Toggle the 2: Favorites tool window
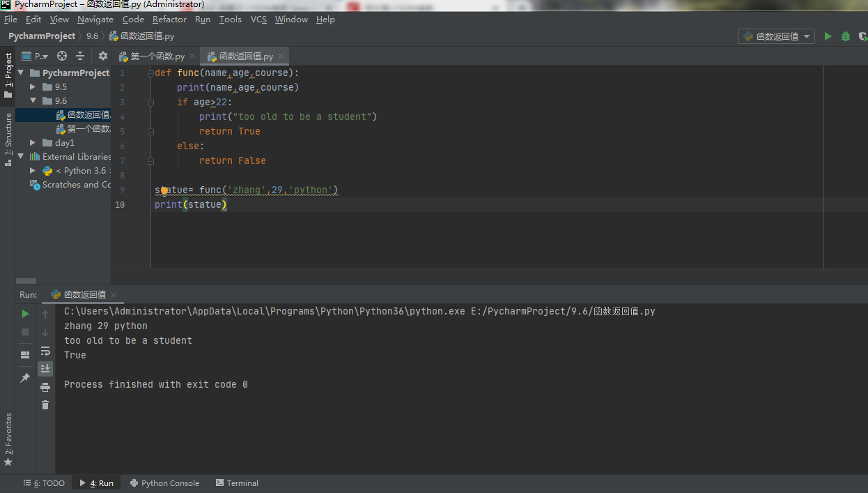 tap(8, 439)
